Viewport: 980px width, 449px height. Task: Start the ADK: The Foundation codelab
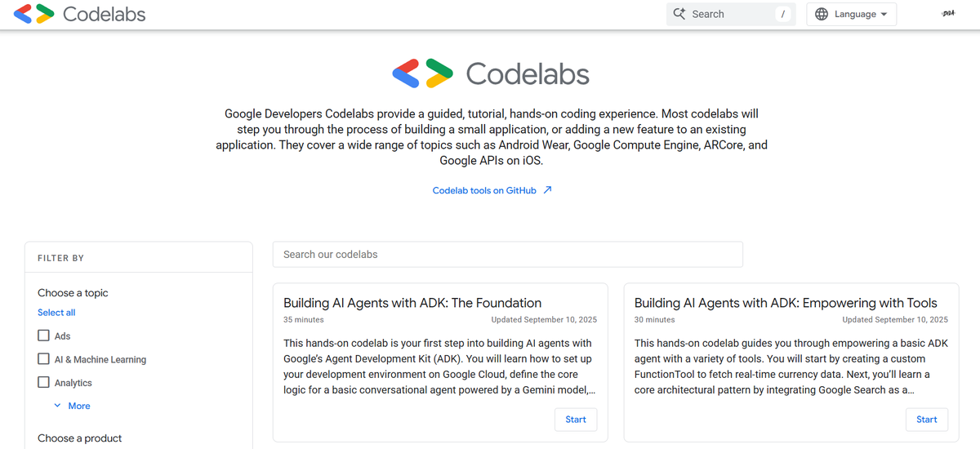pos(576,420)
